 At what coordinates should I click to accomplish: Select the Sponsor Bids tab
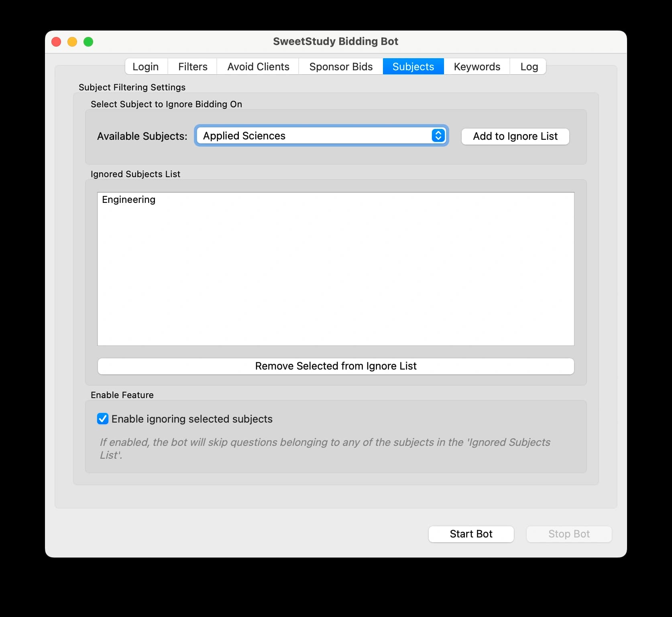[x=341, y=67]
